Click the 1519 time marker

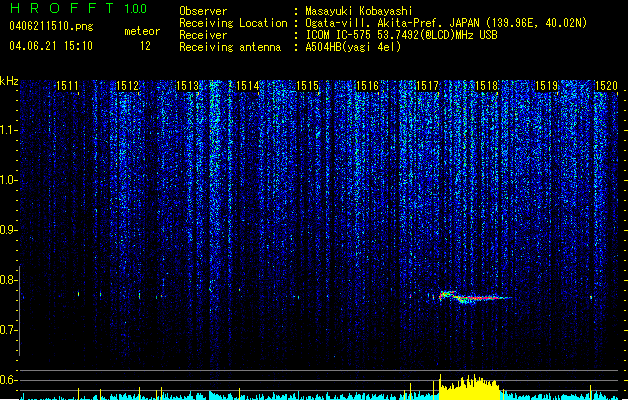click(547, 86)
